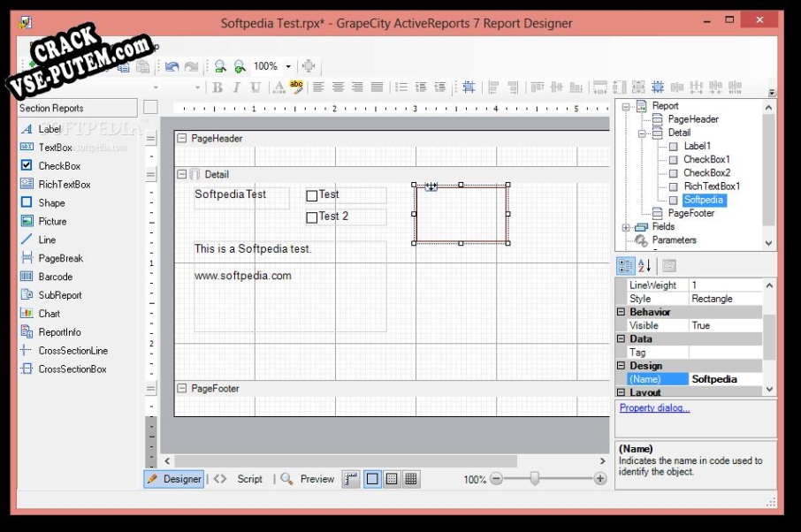This screenshot has width=801, height=532.
Task: Click the Undo arrow icon
Action: click(x=172, y=66)
